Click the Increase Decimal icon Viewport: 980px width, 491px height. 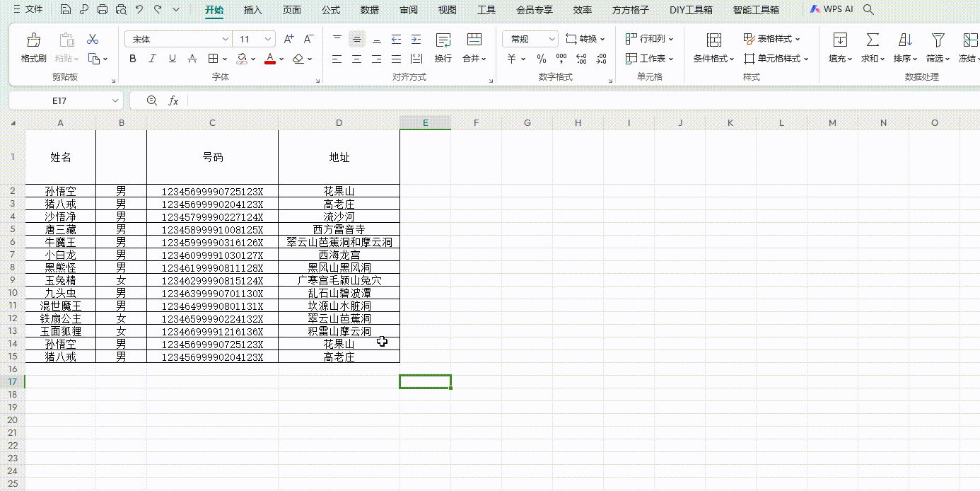pyautogui.click(x=581, y=59)
